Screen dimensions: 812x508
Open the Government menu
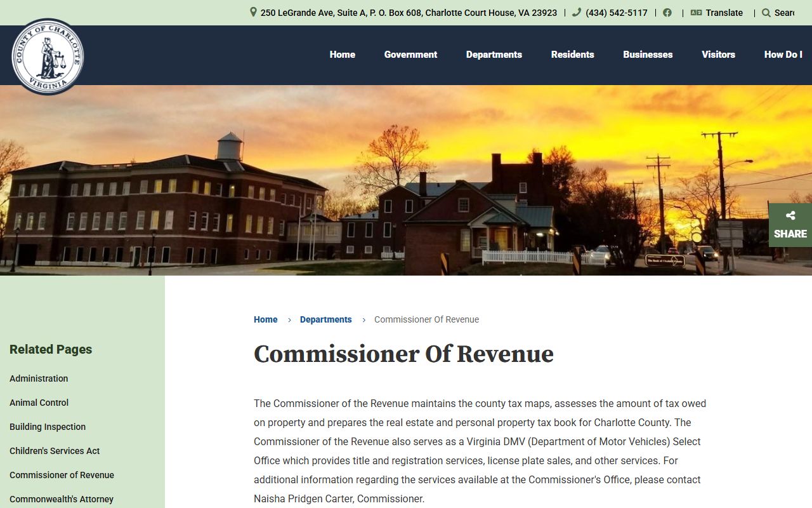[410, 55]
